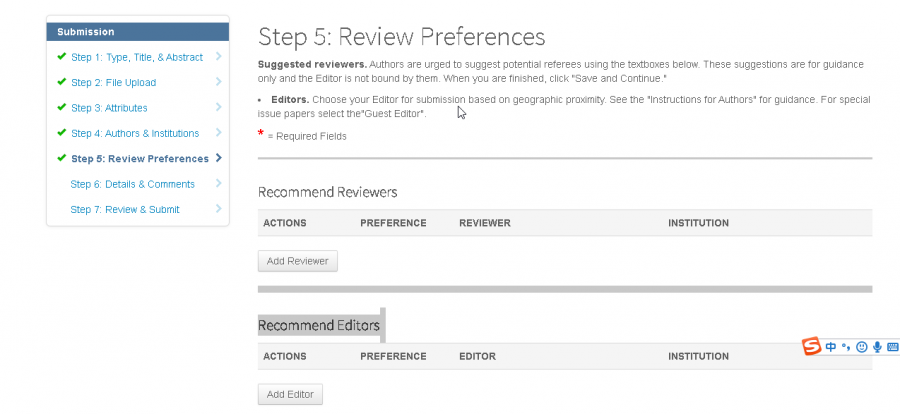
Task: Click the Sogou input method logo
Action: click(x=811, y=346)
